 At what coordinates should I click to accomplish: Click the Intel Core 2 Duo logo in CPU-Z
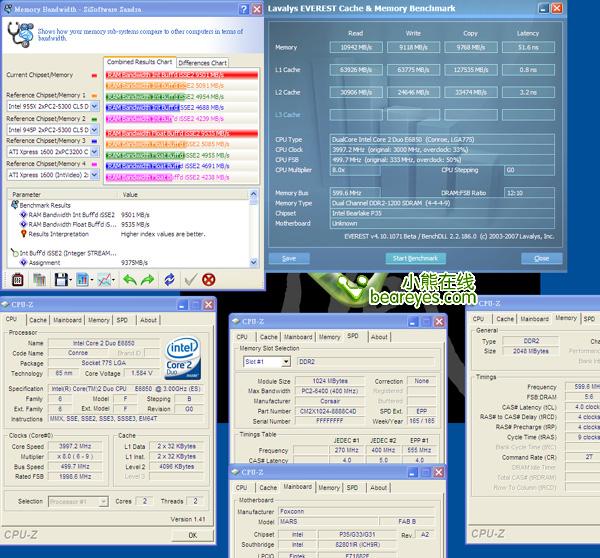183,358
